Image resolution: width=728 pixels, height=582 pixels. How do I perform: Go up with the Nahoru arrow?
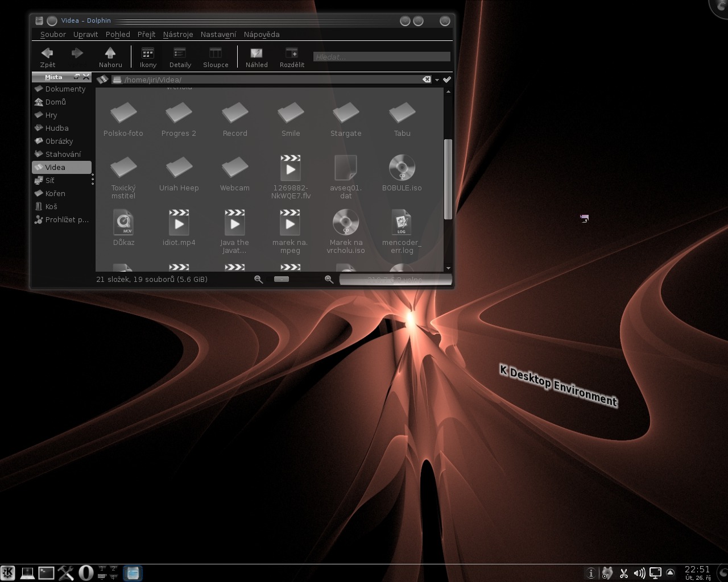110,57
